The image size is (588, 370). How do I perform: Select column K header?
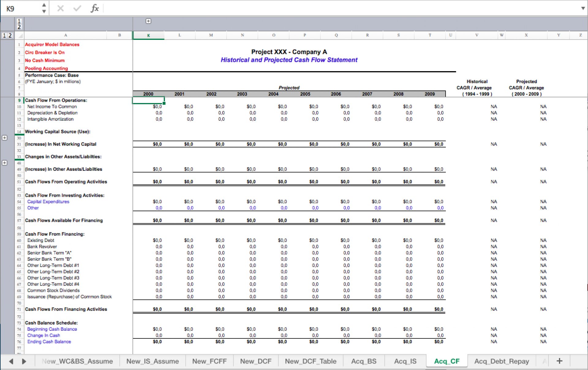click(x=148, y=35)
